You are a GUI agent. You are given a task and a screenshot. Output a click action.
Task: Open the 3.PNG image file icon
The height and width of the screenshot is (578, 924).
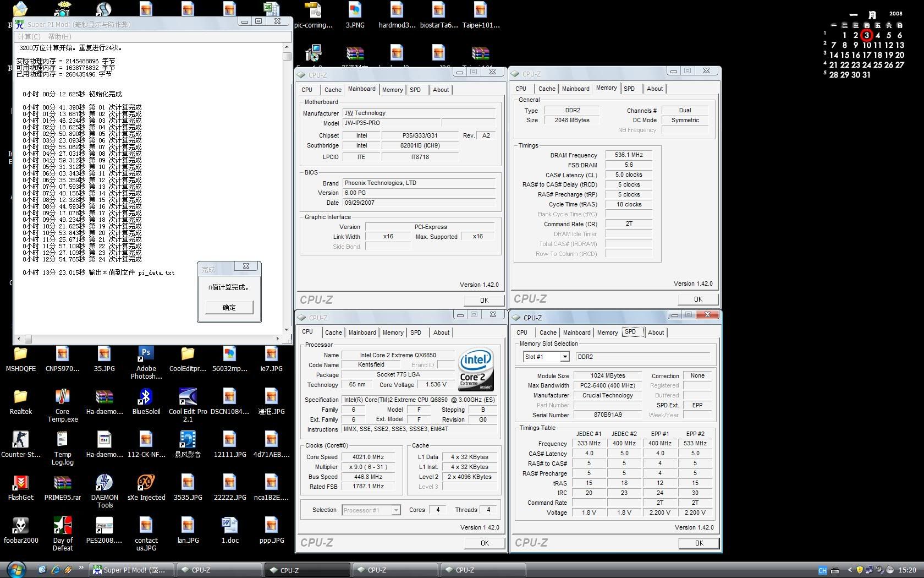(x=355, y=15)
